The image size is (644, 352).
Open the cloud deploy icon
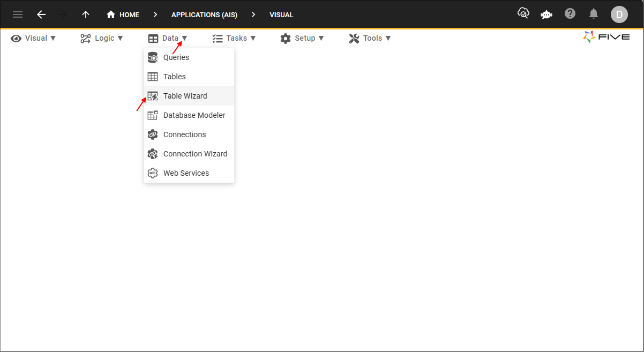(523, 14)
